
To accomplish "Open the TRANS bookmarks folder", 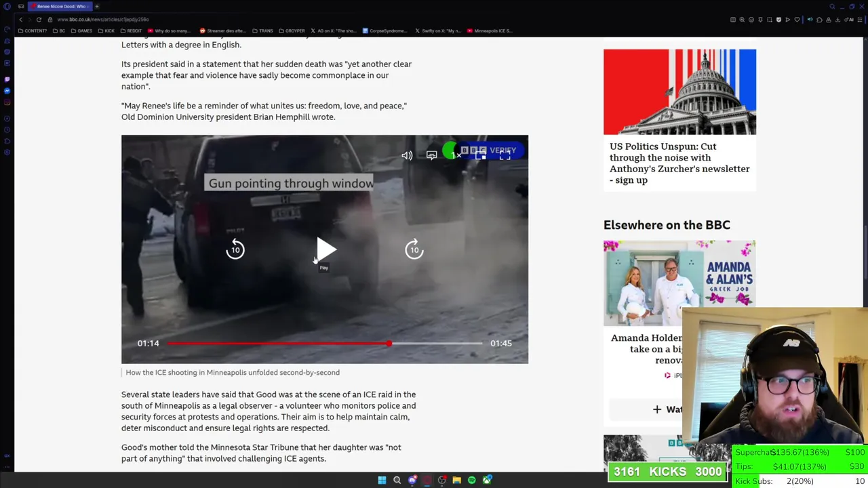I will (x=262, y=31).
